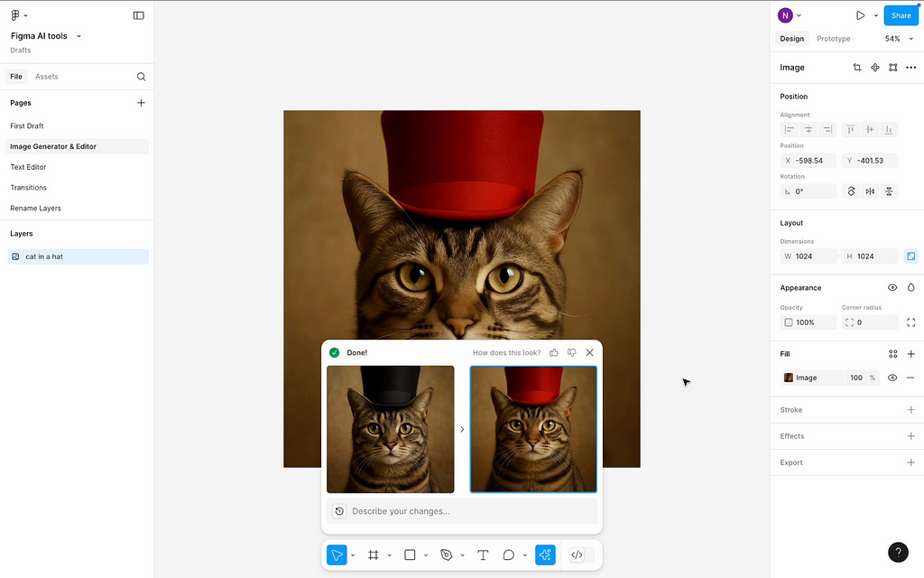Select the Text tool
The image size is (924, 578).
click(x=483, y=555)
